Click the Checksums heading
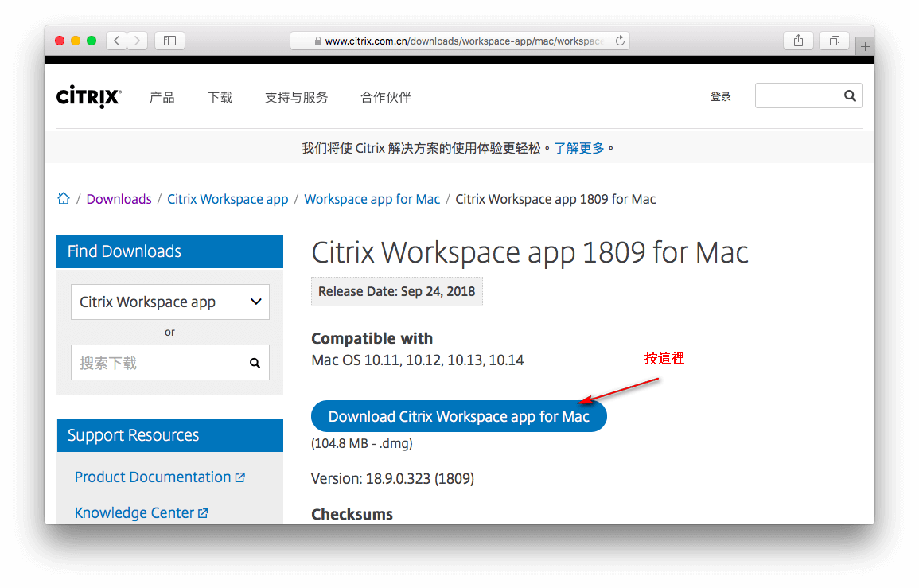 coord(352,514)
